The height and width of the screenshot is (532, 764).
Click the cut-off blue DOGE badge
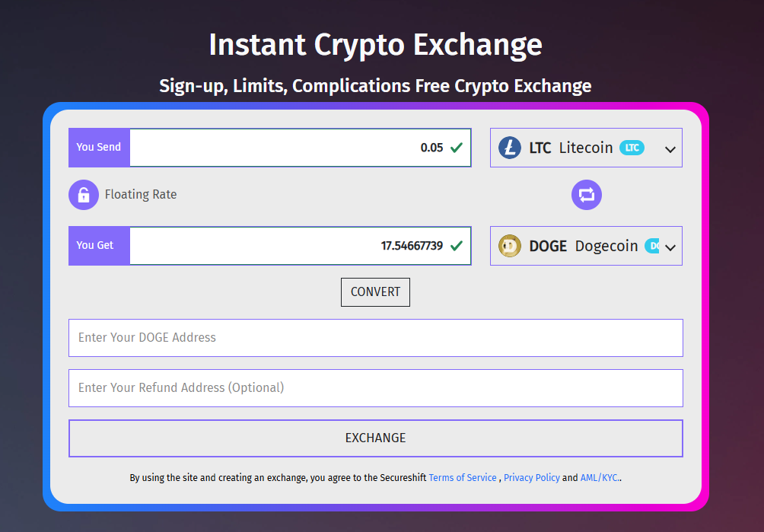[x=652, y=246]
